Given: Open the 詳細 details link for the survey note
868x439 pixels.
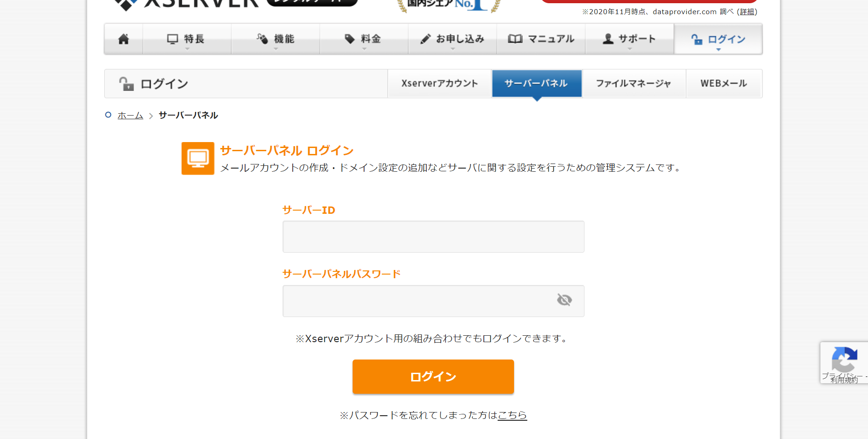Looking at the screenshot, I should (x=747, y=12).
